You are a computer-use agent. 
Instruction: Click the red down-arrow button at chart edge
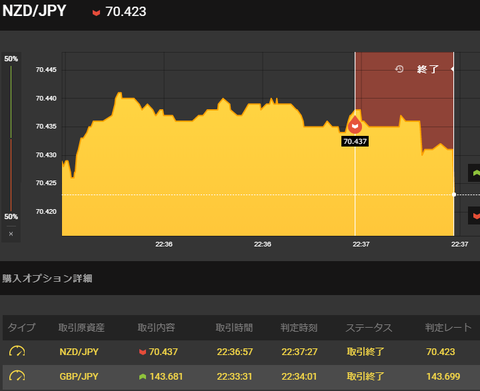coord(475,216)
